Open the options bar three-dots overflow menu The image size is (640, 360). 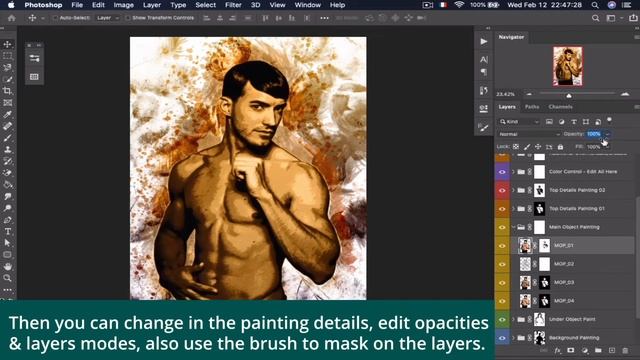coord(324,18)
